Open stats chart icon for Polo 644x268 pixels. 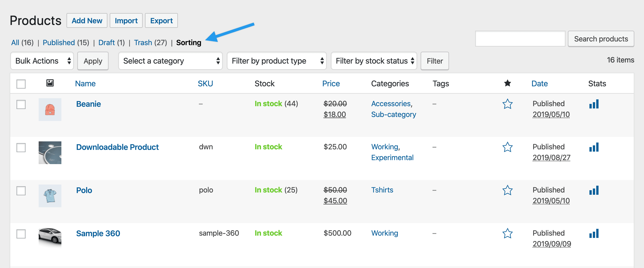tap(594, 190)
